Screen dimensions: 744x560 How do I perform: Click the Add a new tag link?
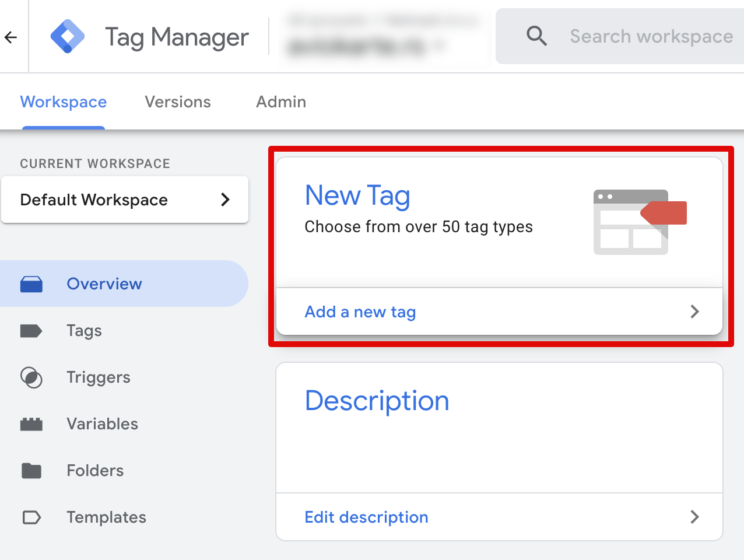[360, 312]
